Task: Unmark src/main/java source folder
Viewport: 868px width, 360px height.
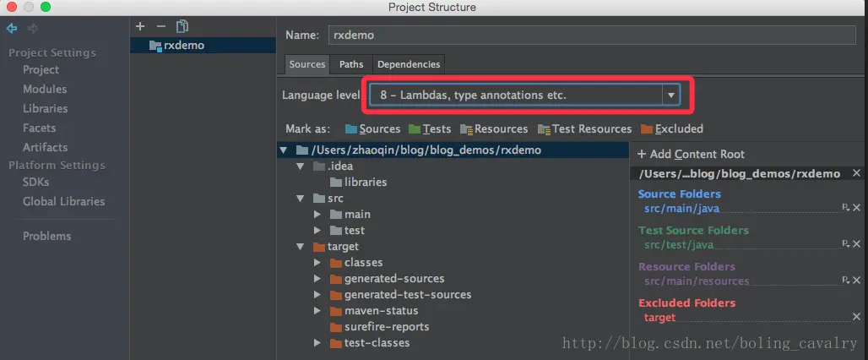Action: pyautogui.click(x=856, y=208)
